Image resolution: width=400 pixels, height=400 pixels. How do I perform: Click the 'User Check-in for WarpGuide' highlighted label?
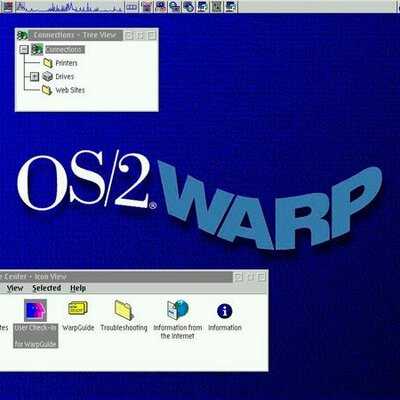pyautogui.click(x=36, y=336)
